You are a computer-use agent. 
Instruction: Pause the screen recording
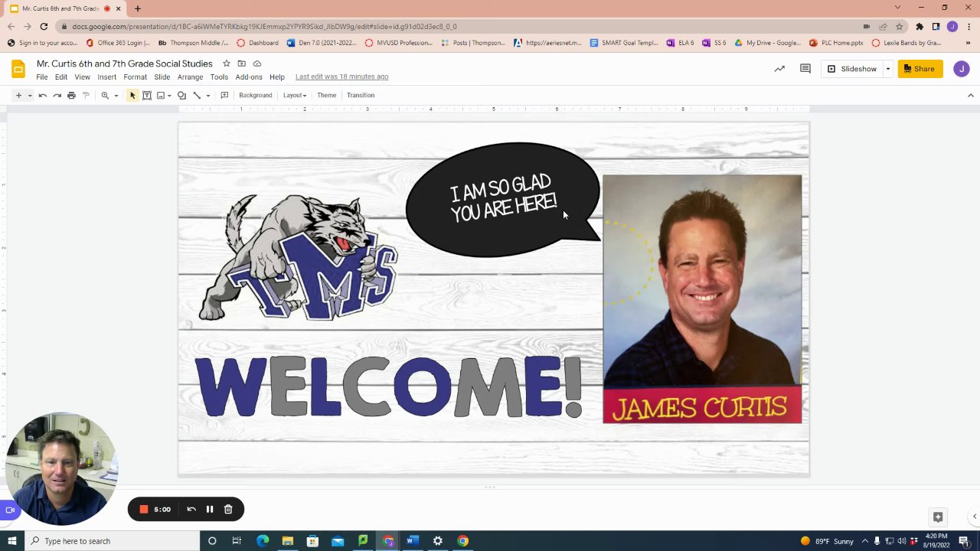[210, 510]
